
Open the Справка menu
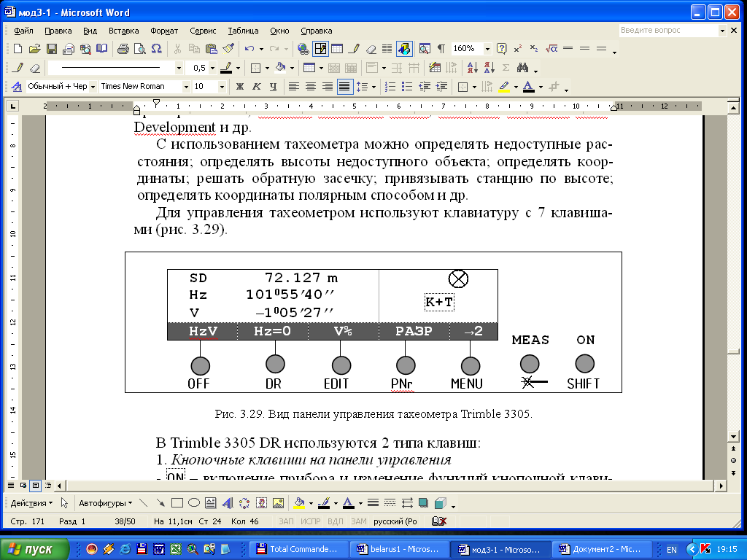point(317,31)
